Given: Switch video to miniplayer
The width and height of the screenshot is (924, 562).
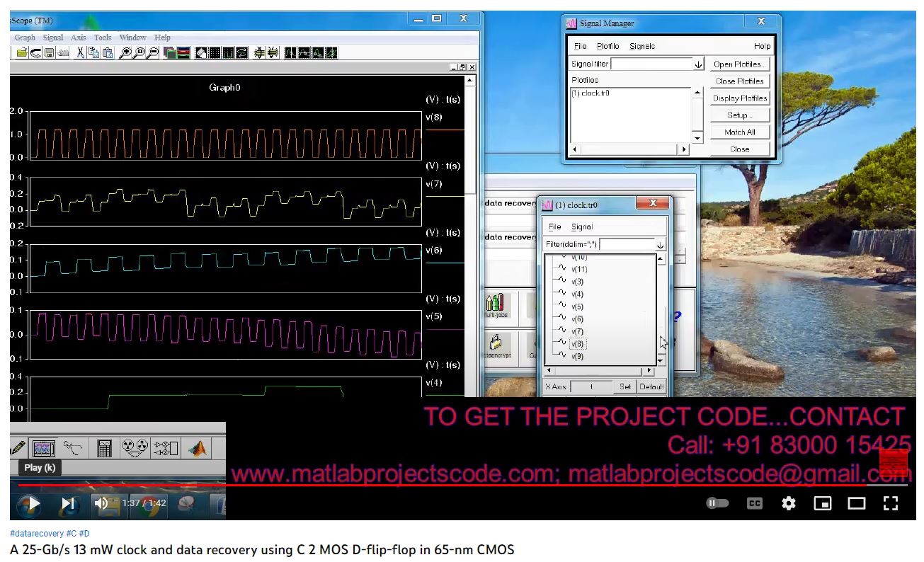Looking at the screenshot, I should click(x=823, y=503).
